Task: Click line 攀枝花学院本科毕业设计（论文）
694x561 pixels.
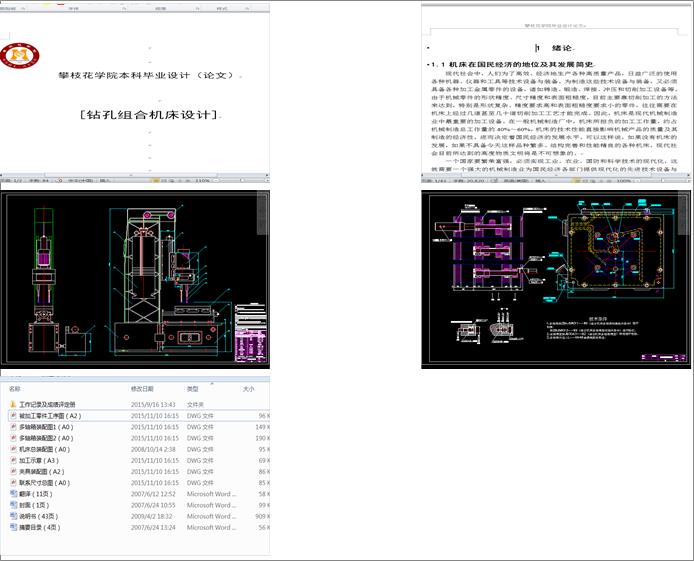Action: click(146, 75)
